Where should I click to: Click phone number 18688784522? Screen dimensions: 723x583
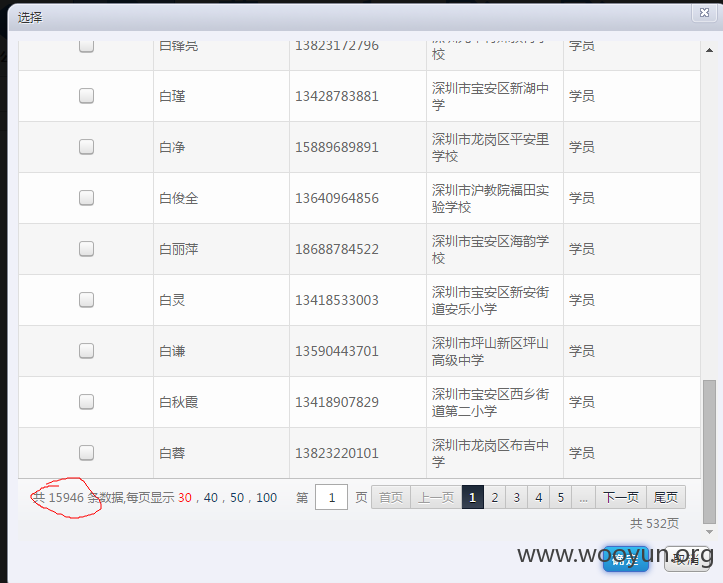click(337, 249)
